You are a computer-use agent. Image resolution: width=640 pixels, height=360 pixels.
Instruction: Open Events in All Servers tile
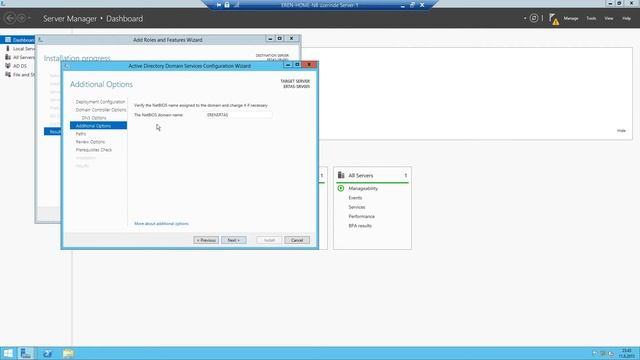tap(355, 198)
